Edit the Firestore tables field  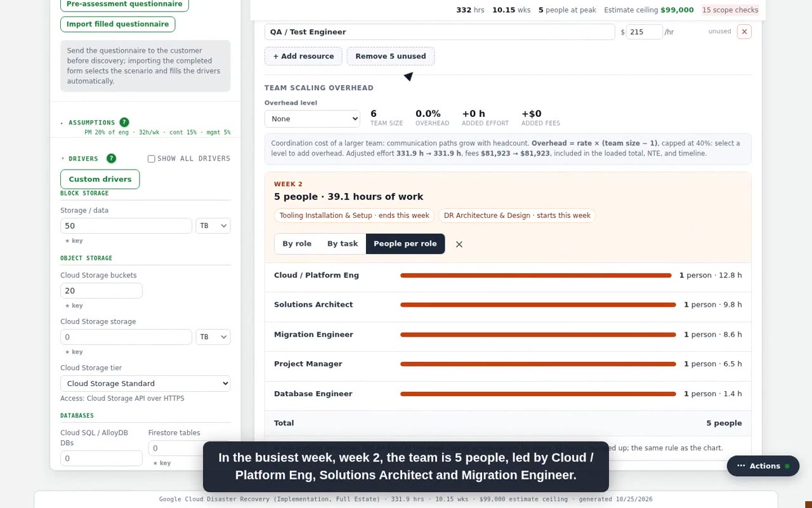(189, 448)
